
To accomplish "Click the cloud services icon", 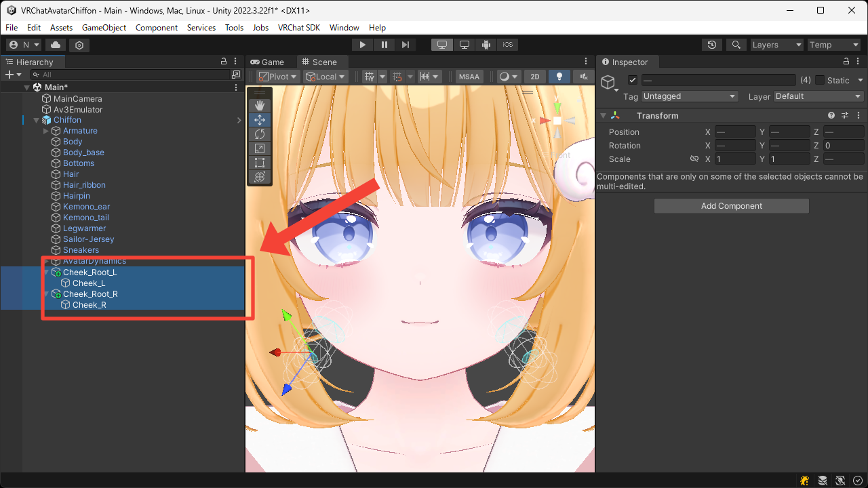I will [56, 45].
